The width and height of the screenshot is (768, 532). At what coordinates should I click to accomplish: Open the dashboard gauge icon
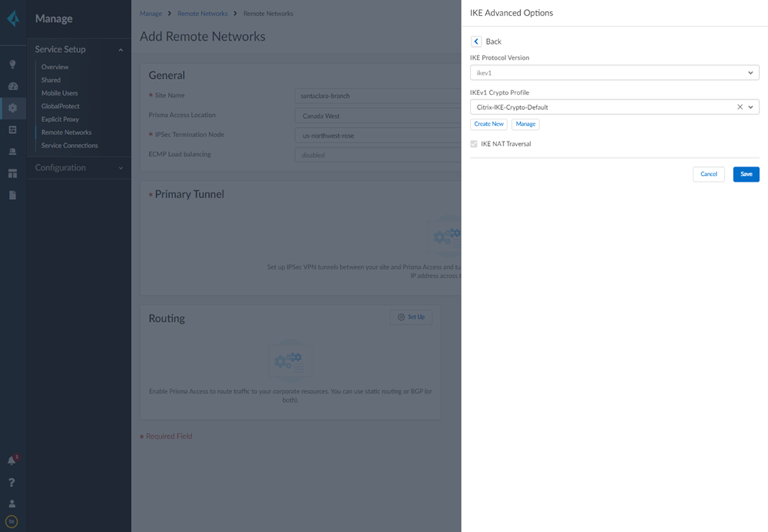pyautogui.click(x=12, y=86)
